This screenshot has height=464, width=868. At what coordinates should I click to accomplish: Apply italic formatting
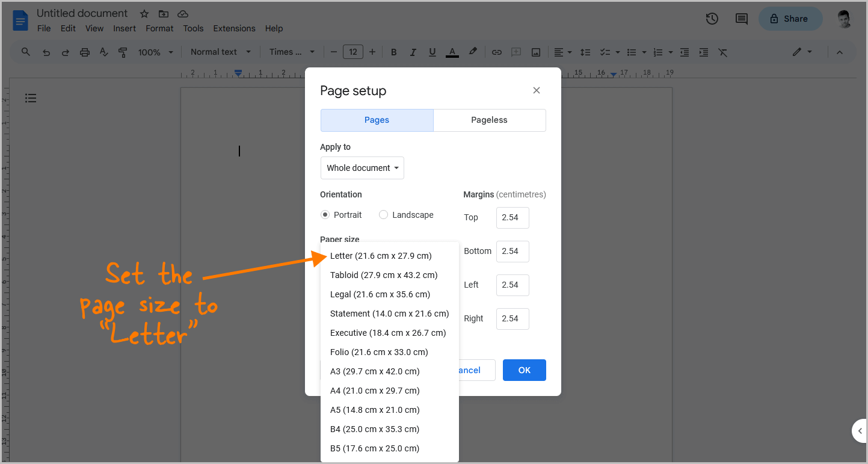(x=413, y=52)
